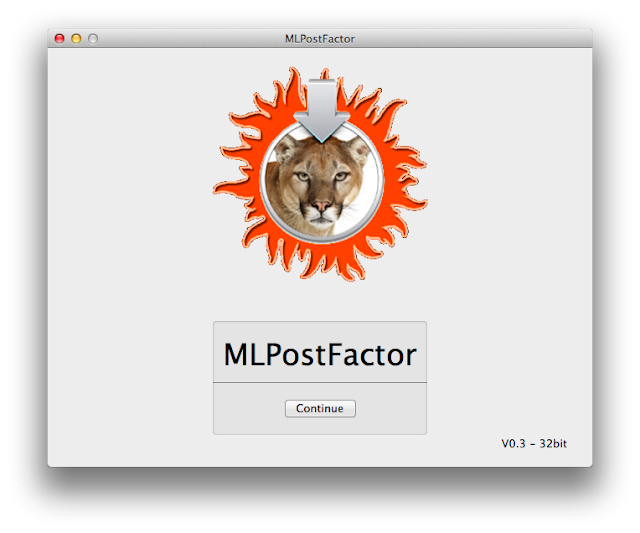Close the MLPostFactor window
This screenshot has height=533, width=640.
tap(60, 38)
